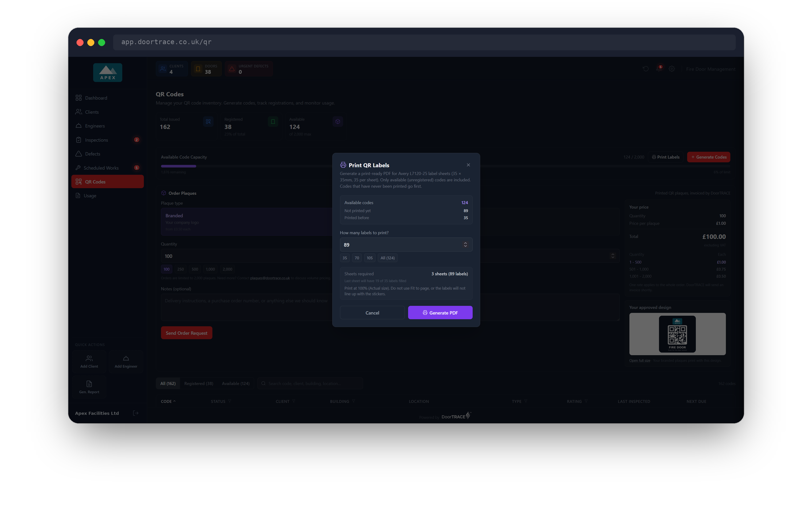Open the Client column filter icon
812x521 pixels.
pyautogui.click(x=294, y=401)
